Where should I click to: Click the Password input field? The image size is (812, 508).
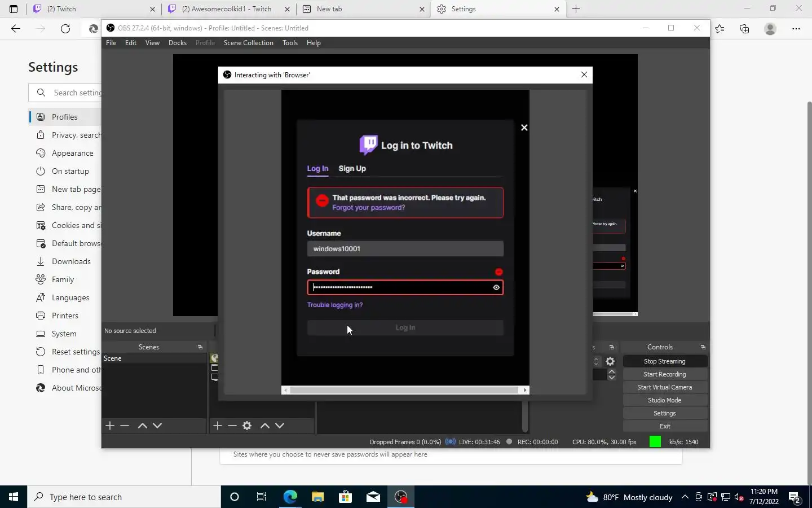[405, 287]
